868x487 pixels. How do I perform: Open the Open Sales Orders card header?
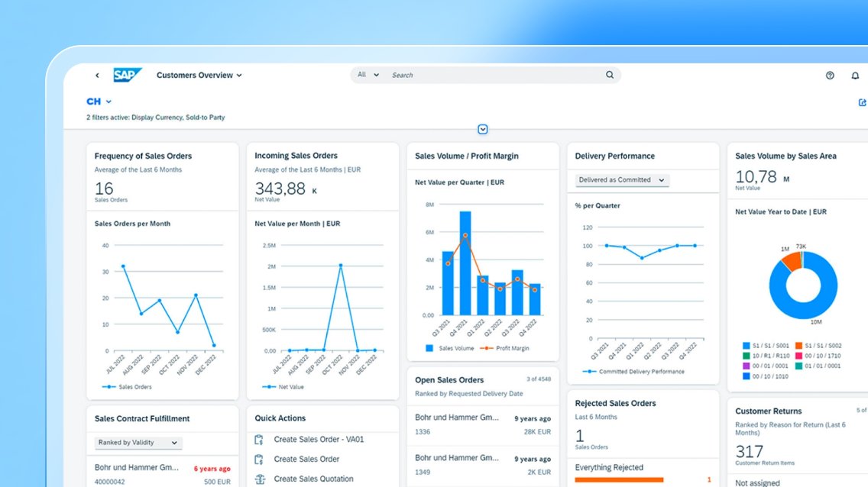pyautogui.click(x=483, y=386)
